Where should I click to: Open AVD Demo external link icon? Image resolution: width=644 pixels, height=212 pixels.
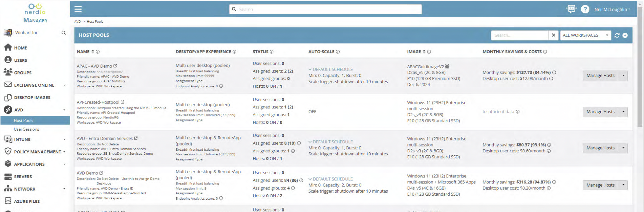[x=101, y=173]
